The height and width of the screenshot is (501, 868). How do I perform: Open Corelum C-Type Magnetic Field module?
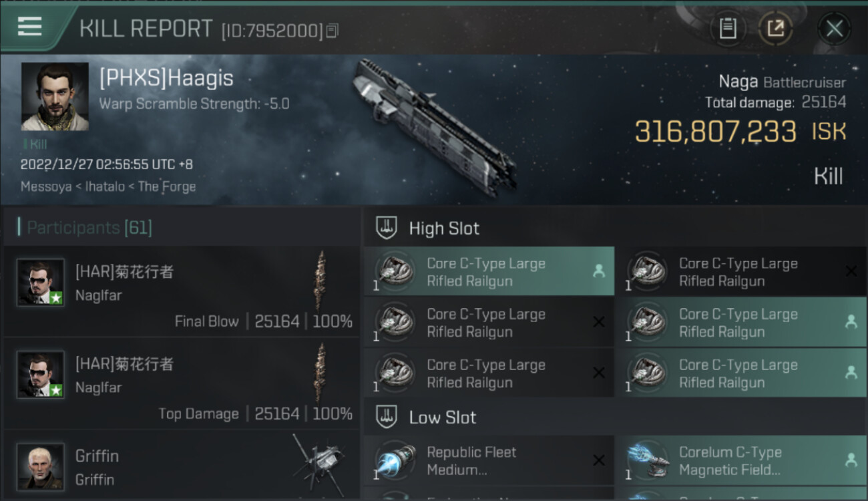pyautogui.click(x=741, y=460)
